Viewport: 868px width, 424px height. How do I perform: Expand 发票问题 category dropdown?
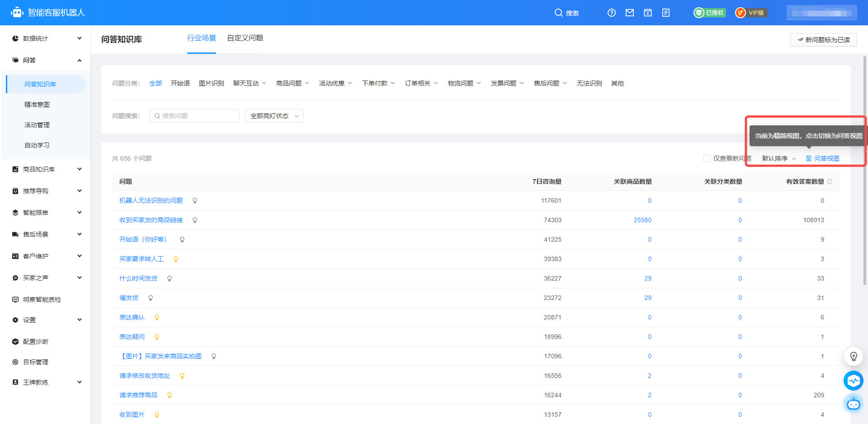[507, 83]
